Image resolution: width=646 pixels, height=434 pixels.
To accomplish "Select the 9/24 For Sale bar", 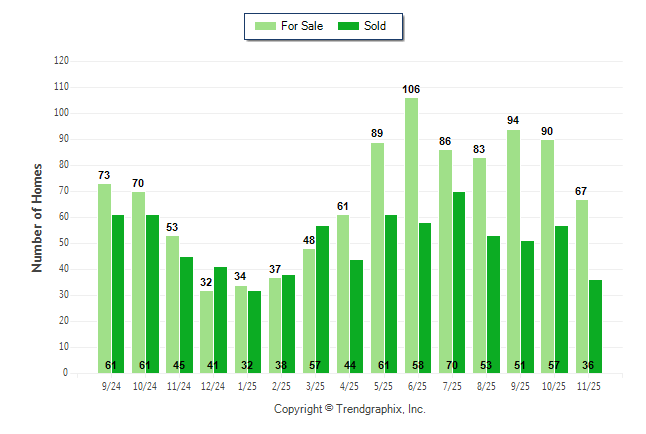I will 105,278.
